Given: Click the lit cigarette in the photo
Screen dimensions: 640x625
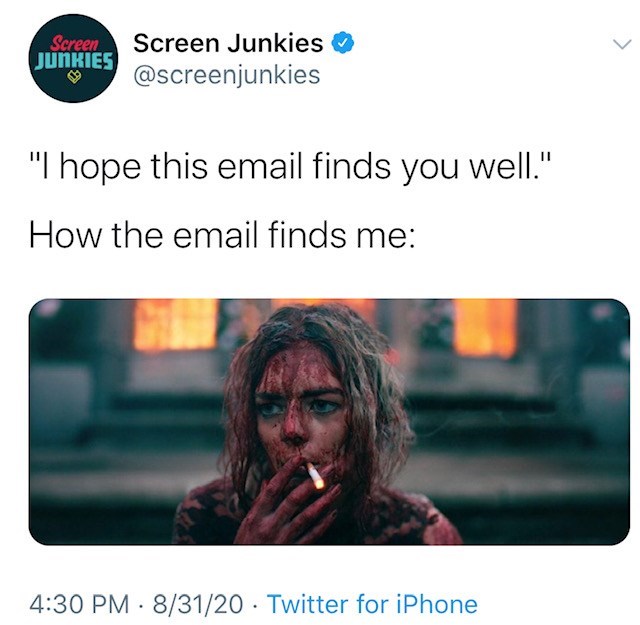Looking at the screenshot, I should tap(315, 475).
